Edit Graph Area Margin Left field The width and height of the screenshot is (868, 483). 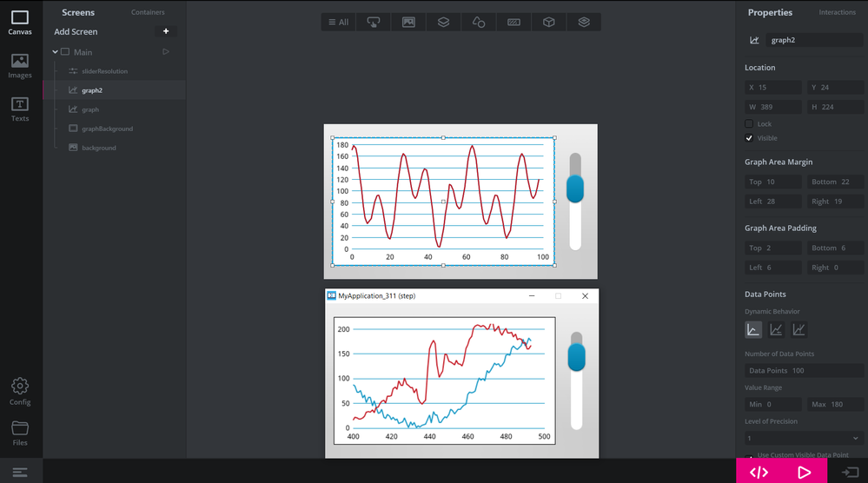[773, 202]
